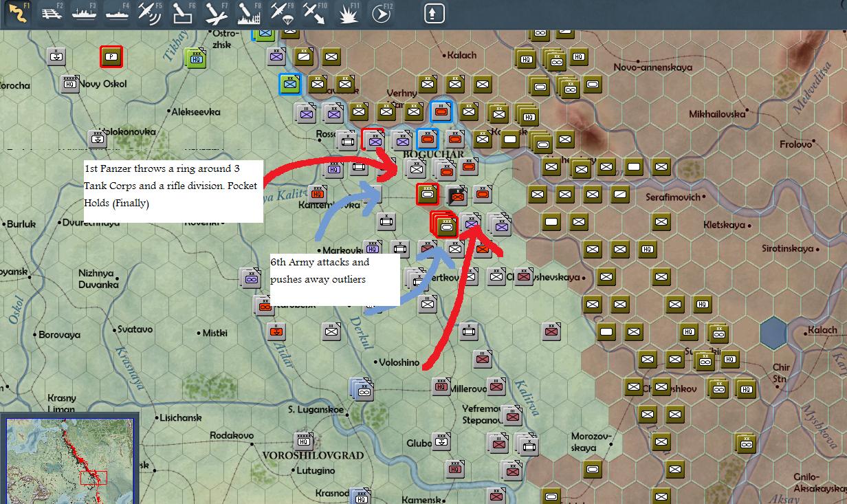Click the Kletskaya town label

coord(725,225)
